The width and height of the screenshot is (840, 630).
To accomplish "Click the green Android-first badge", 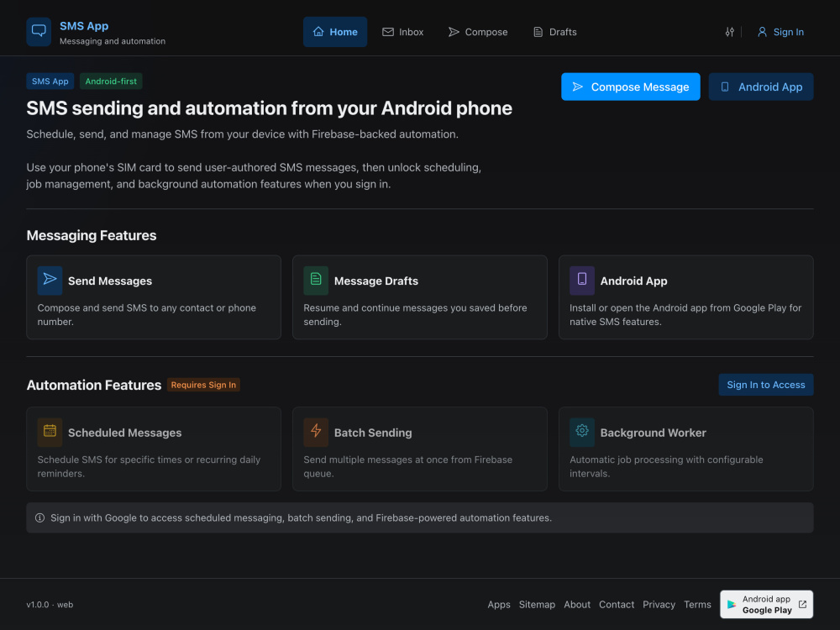I will [111, 81].
